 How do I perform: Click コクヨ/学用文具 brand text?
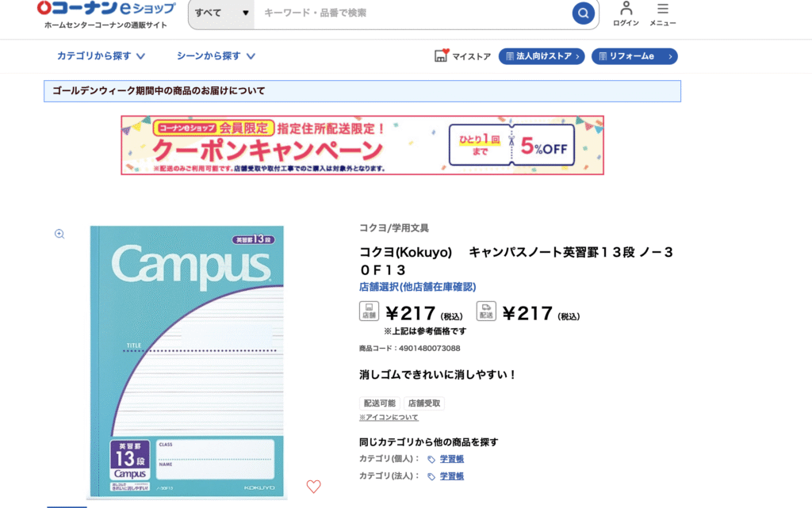pos(394,228)
